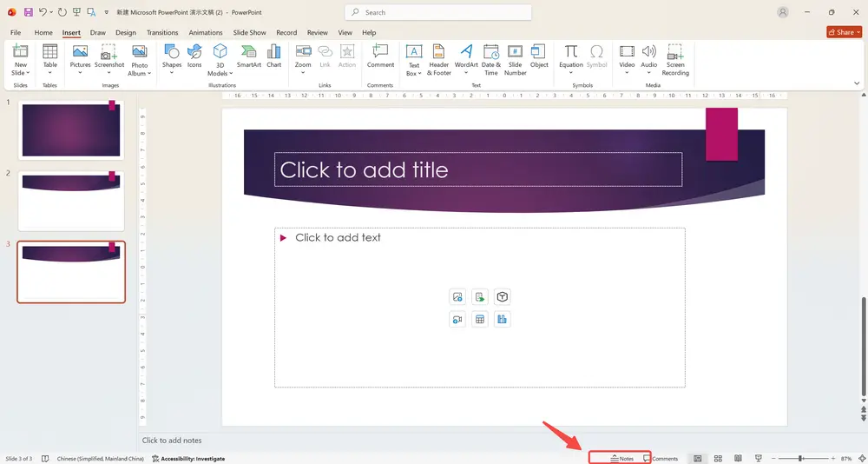
Task: Select slide 1 thumbnail
Action: (71, 129)
